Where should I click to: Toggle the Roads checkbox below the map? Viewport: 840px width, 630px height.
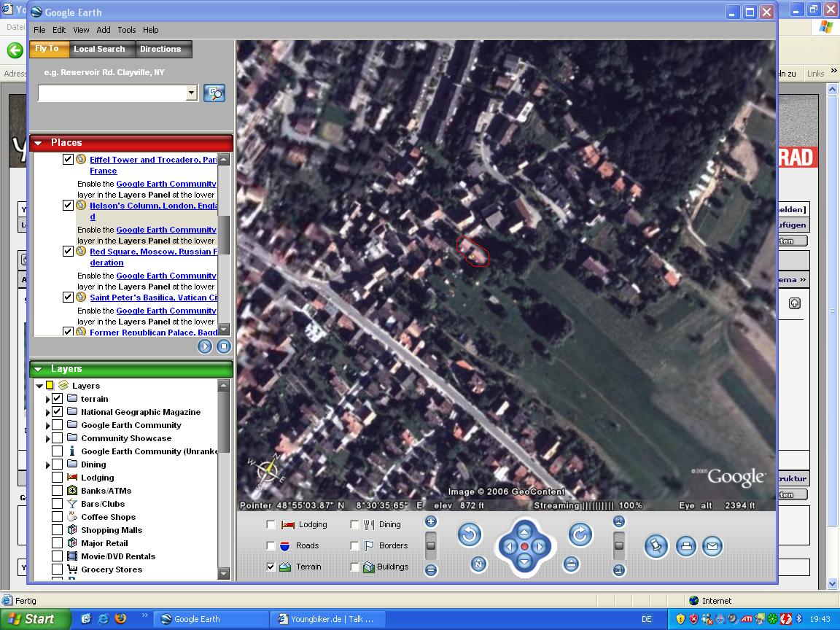(x=271, y=545)
